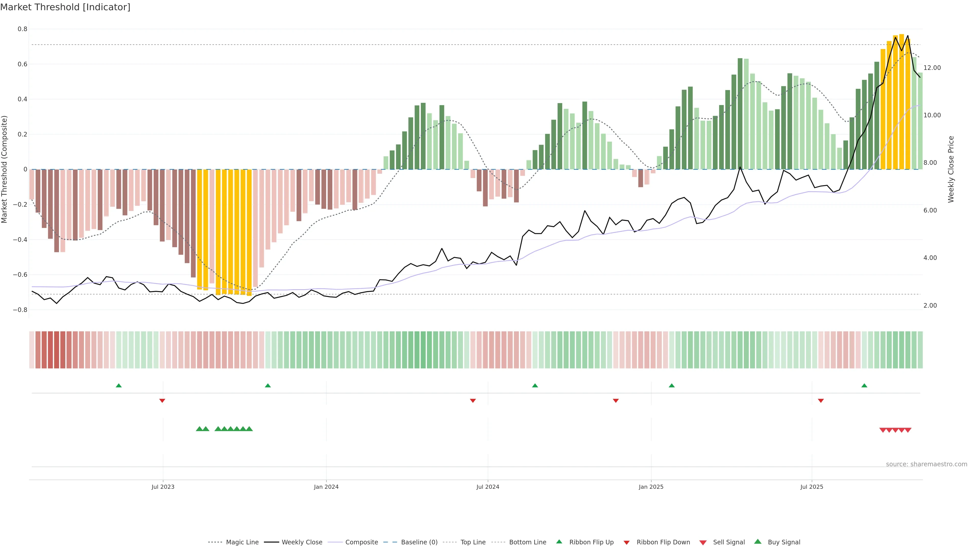The image size is (980, 551).
Task: Click the Market Threshold [Indicator] title
Action: pyautogui.click(x=65, y=7)
